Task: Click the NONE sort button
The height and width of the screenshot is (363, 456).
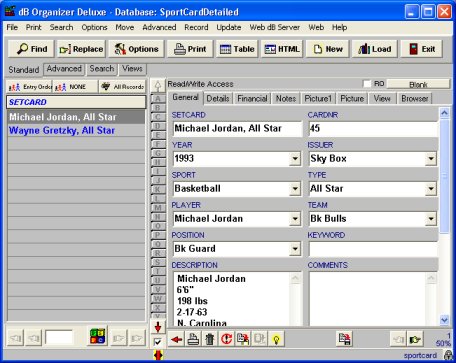Action: click(x=75, y=87)
